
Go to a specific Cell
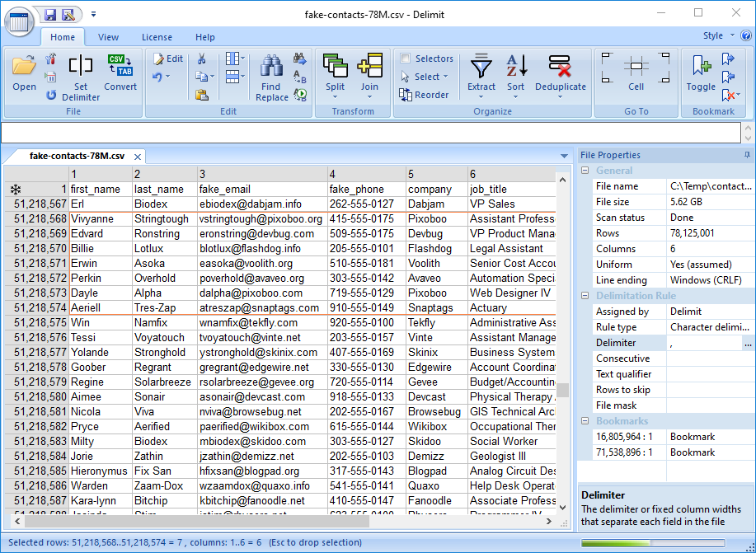(636, 74)
